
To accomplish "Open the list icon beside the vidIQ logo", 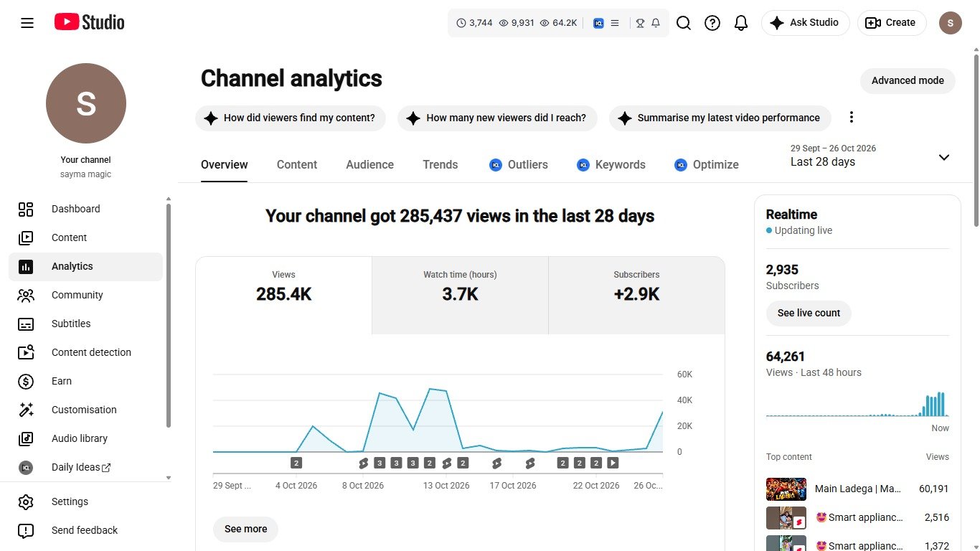I will click(615, 23).
